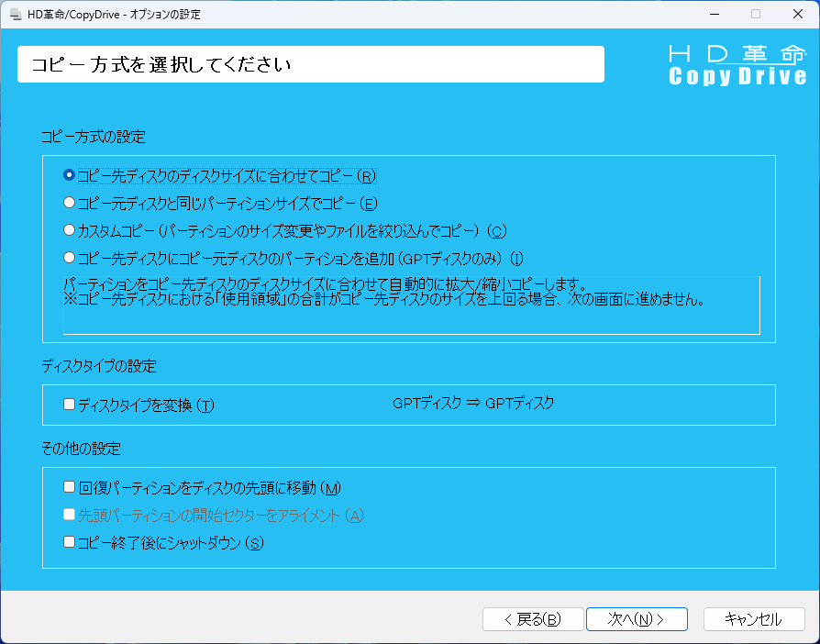The width and height of the screenshot is (820, 644).
Task: Select the カスタムコピー radio option
Action: [x=69, y=230]
